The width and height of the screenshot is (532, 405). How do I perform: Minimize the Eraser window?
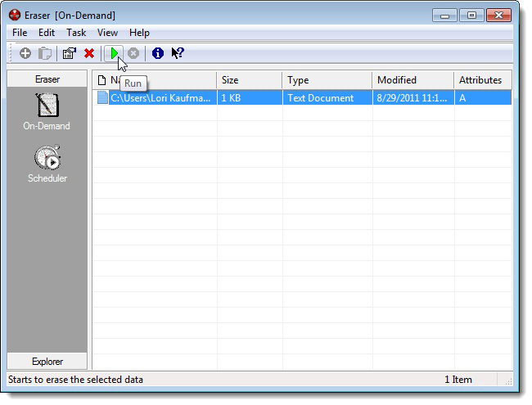(444, 16)
